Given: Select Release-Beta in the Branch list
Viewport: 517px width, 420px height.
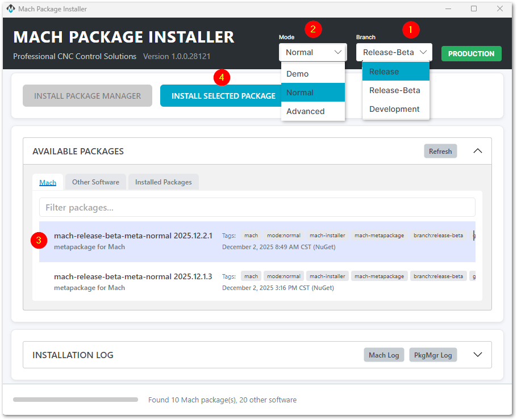Looking at the screenshot, I should coord(395,90).
